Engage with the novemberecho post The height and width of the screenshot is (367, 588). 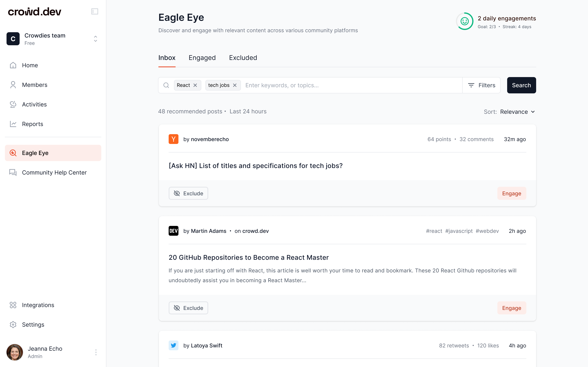511,193
